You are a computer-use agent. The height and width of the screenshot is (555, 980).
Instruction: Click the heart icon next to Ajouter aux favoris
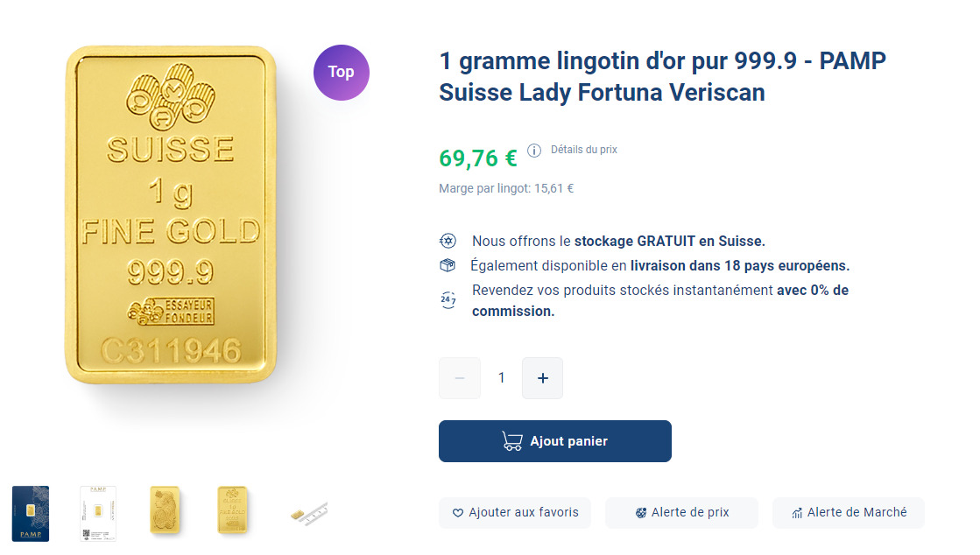click(x=457, y=513)
